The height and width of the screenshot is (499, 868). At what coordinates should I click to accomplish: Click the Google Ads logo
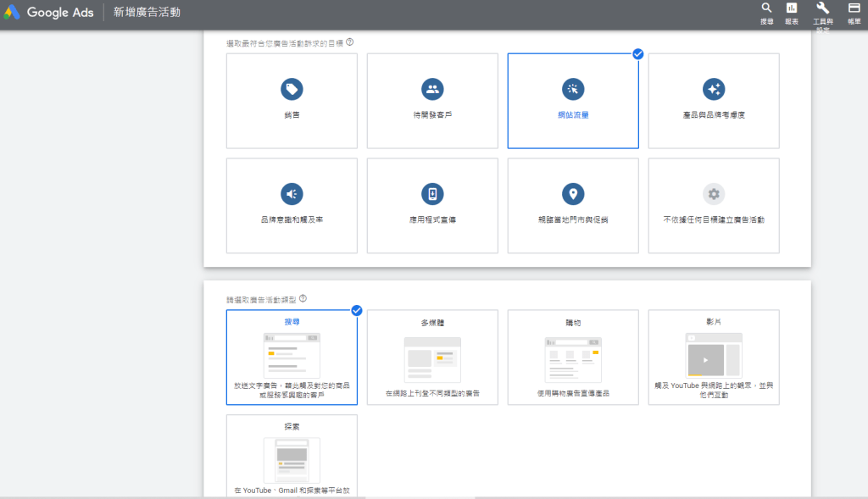click(49, 12)
